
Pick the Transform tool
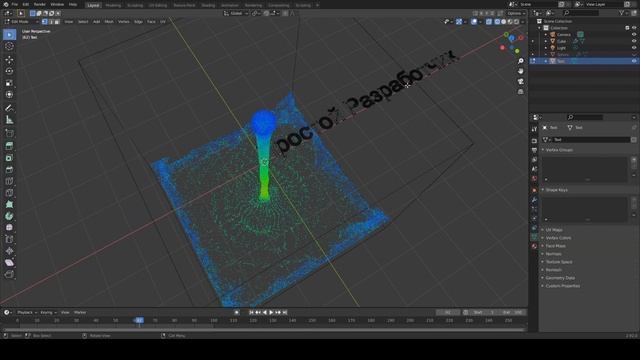pos(9,95)
